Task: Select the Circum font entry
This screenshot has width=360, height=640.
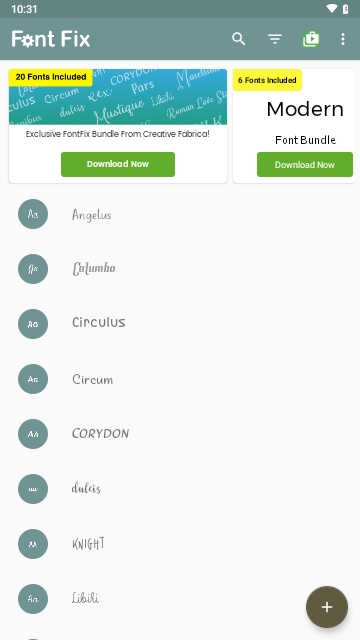Action: [x=180, y=379]
